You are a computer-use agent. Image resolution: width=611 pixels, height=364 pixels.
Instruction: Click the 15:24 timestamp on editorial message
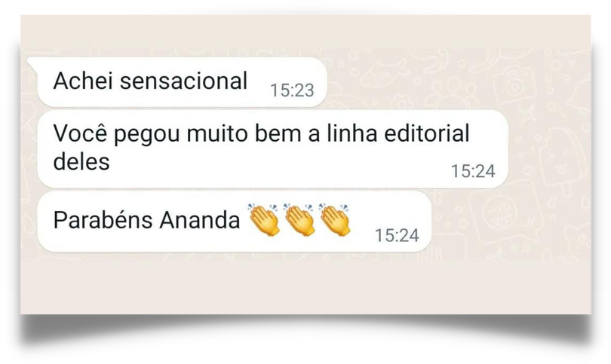click(473, 171)
